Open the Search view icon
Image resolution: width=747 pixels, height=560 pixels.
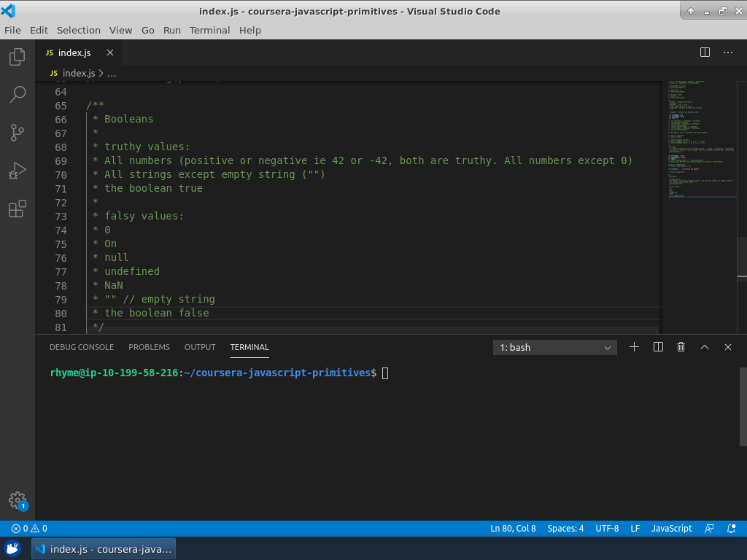pyautogui.click(x=17, y=94)
